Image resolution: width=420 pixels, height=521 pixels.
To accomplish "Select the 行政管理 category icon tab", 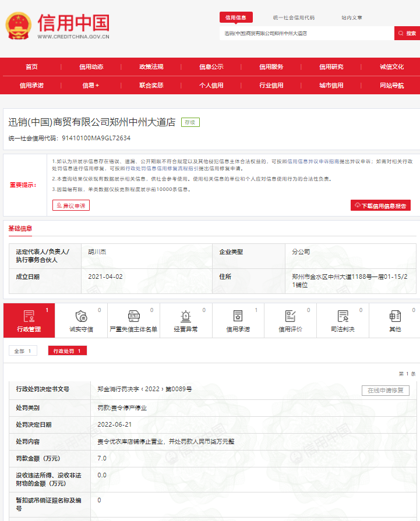I will 29,321.
